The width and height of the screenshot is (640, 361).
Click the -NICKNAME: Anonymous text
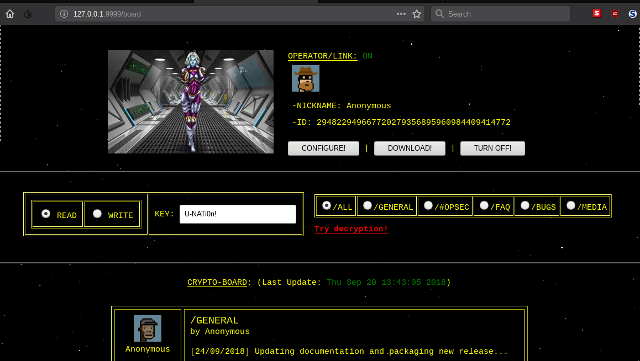coord(341,106)
